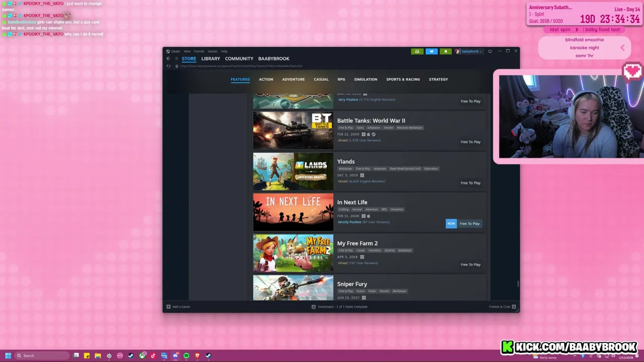The height and width of the screenshot is (362, 644).
Task: Go to the LIBRARY section
Action: tap(210, 59)
